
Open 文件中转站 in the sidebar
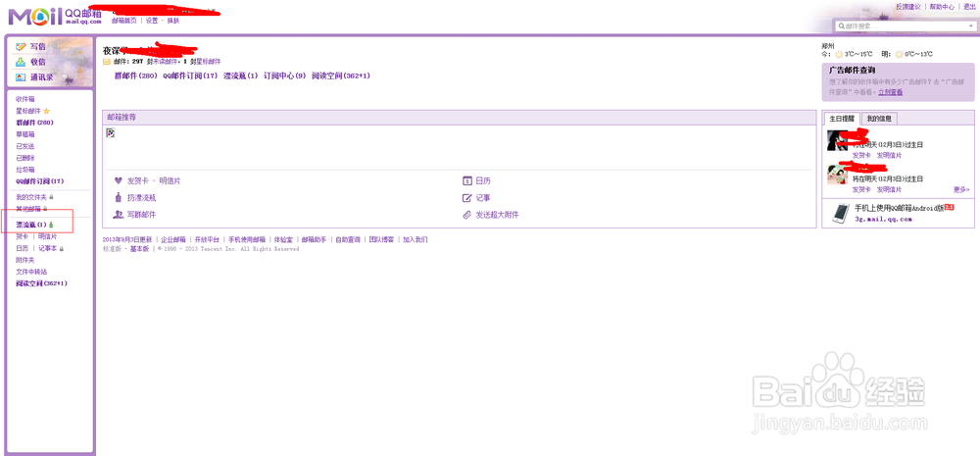tap(31, 272)
